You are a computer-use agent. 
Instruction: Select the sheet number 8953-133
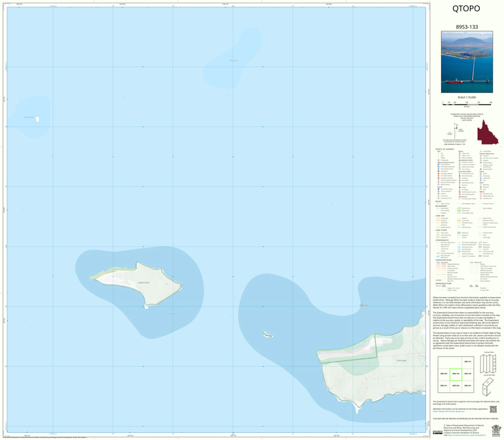click(467, 27)
